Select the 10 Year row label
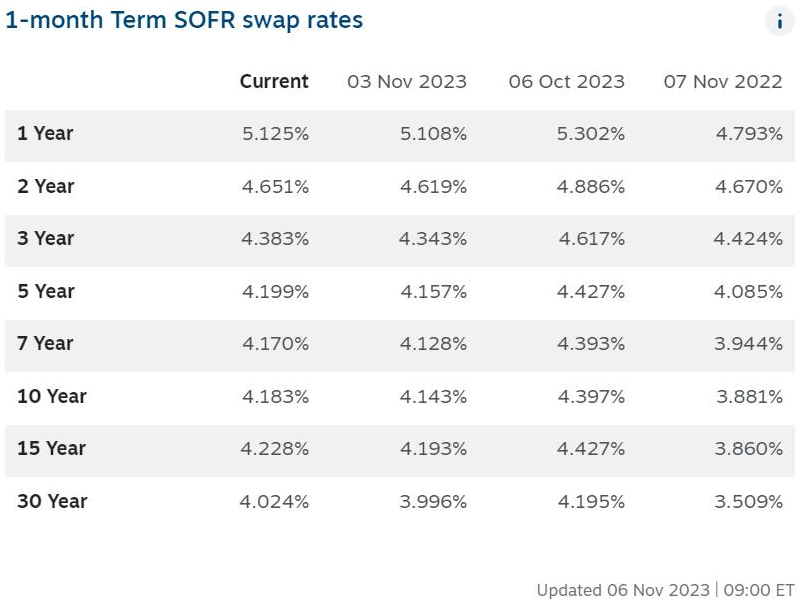 (x=52, y=396)
